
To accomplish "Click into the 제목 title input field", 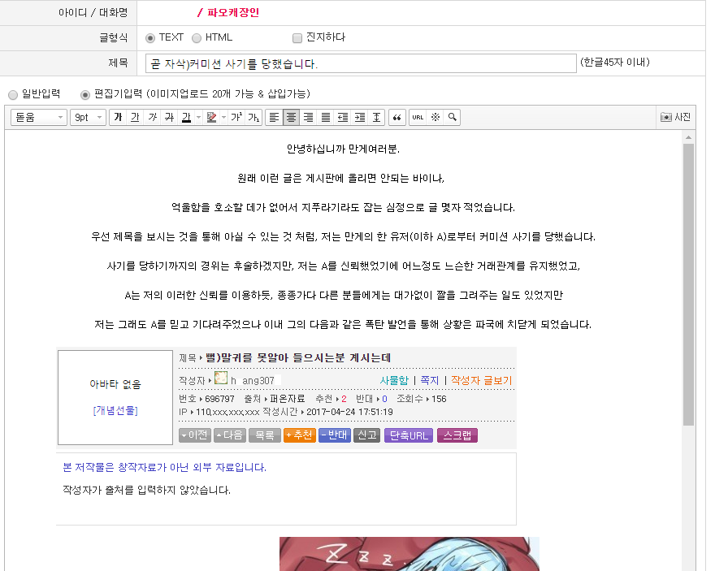I will [361, 63].
